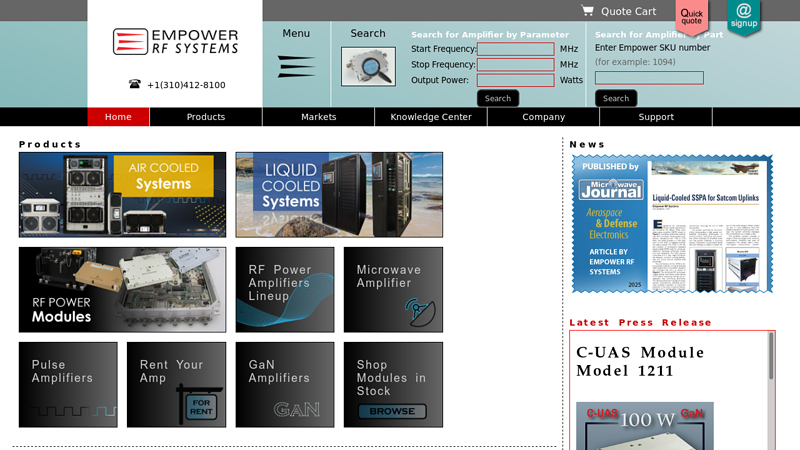Screen dimensions: 800x450
Task: Click the Empower SKU number field
Action: (x=649, y=78)
